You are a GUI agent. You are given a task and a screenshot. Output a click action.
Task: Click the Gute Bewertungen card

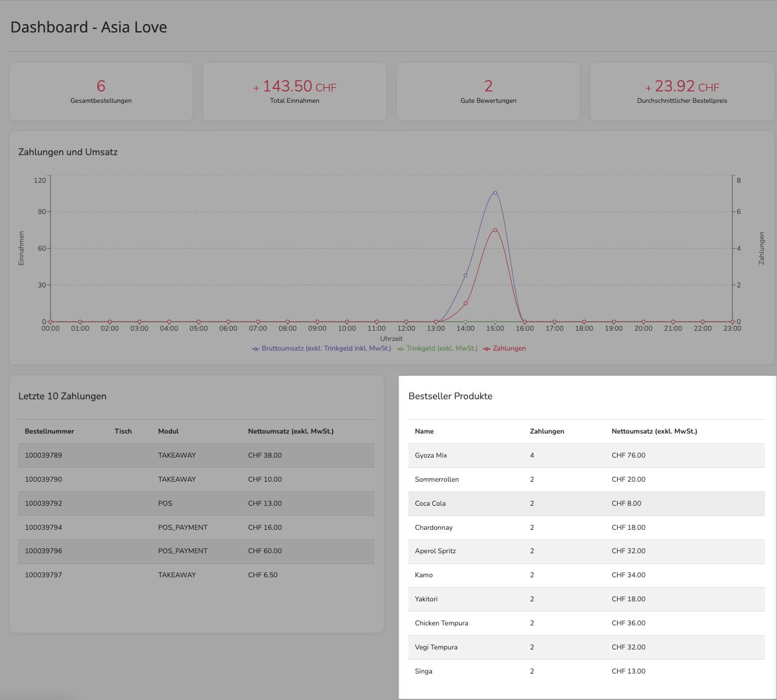point(488,92)
